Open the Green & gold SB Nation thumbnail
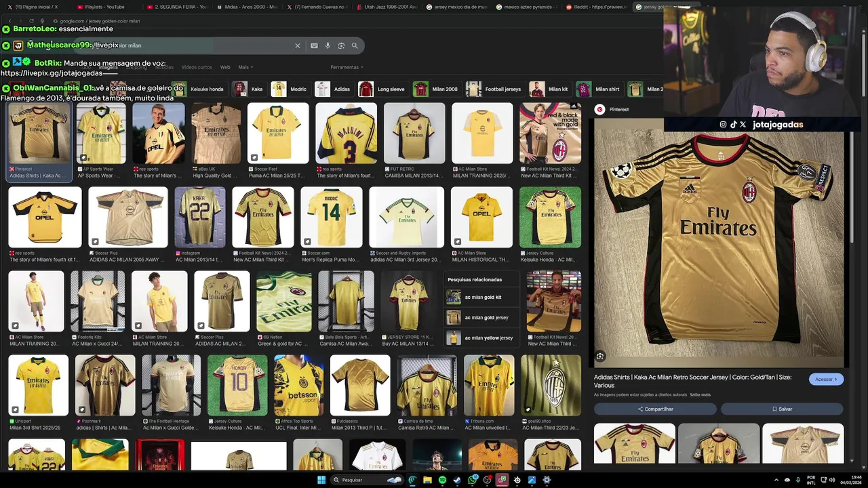 coord(284,301)
